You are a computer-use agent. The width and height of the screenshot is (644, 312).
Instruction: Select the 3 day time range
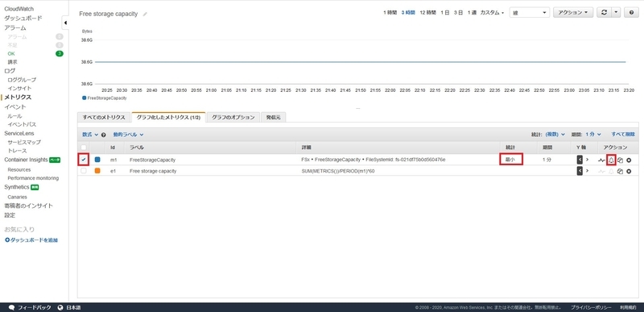point(458,13)
